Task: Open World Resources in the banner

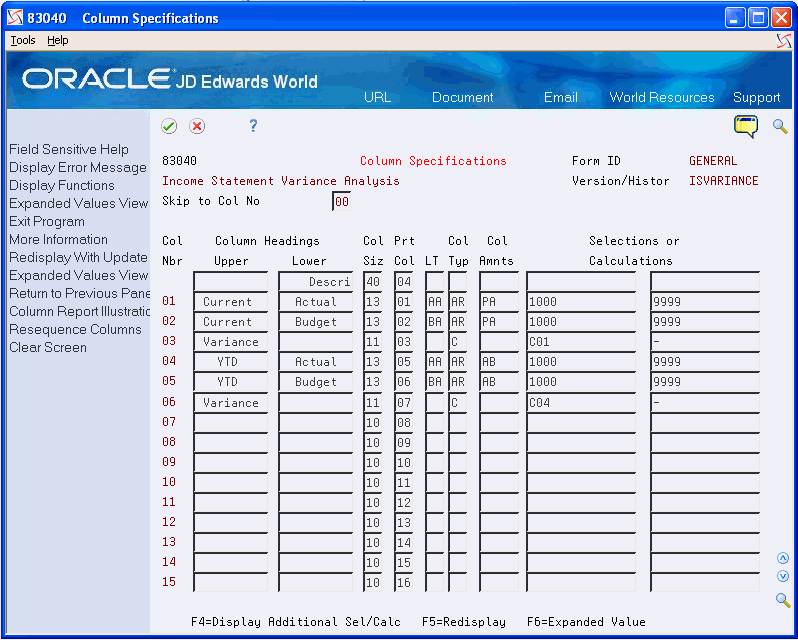Action: [x=662, y=97]
